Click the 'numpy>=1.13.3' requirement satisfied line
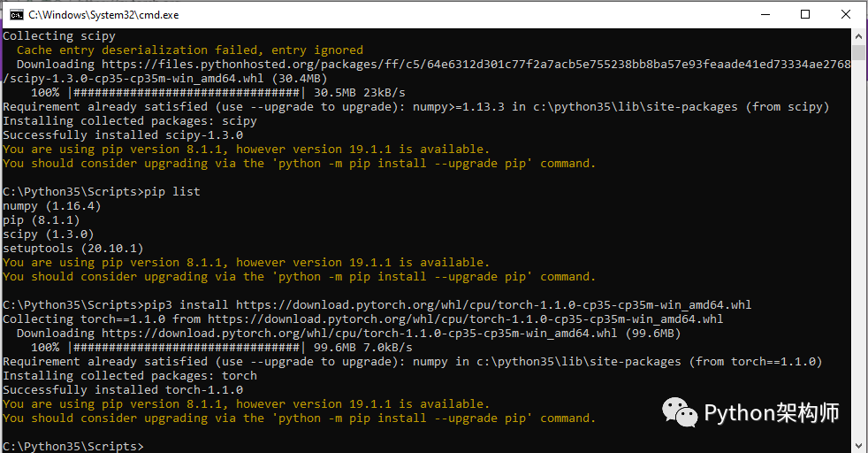This screenshot has width=868, height=453. [x=416, y=107]
